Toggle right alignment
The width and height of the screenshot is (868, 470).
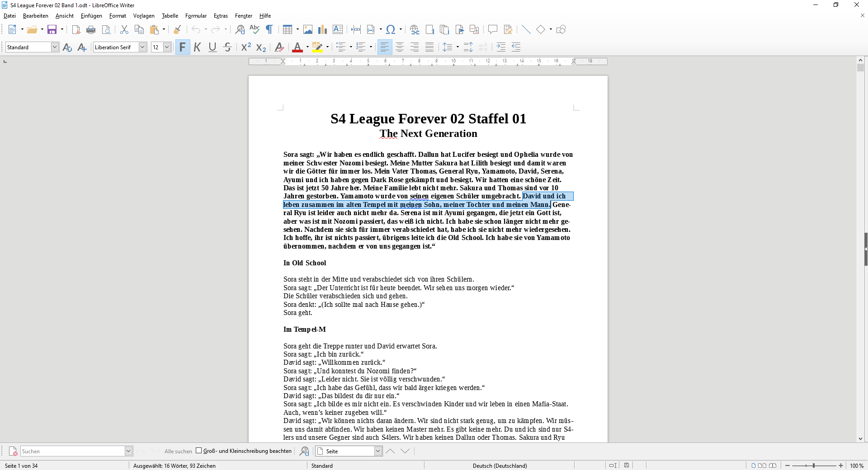click(415, 47)
